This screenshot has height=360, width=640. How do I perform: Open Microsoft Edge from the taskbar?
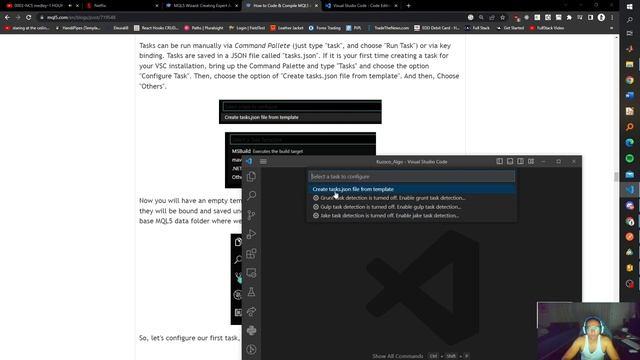[629, 142]
